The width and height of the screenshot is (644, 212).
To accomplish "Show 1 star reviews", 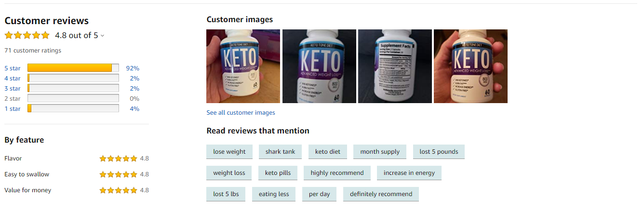I will coord(13,109).
